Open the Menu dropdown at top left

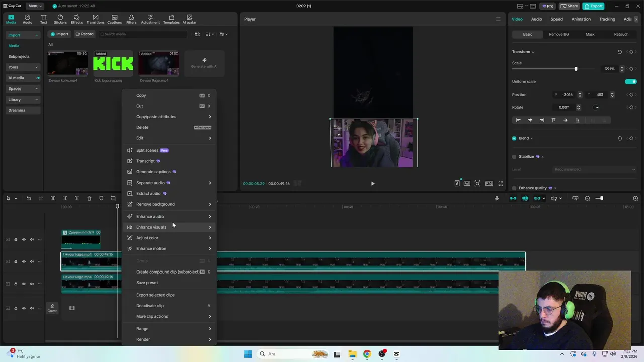35,6
